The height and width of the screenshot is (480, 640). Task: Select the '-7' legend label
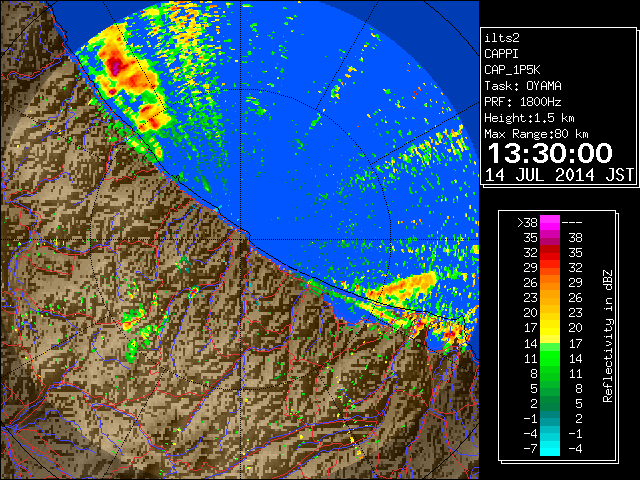530,448
